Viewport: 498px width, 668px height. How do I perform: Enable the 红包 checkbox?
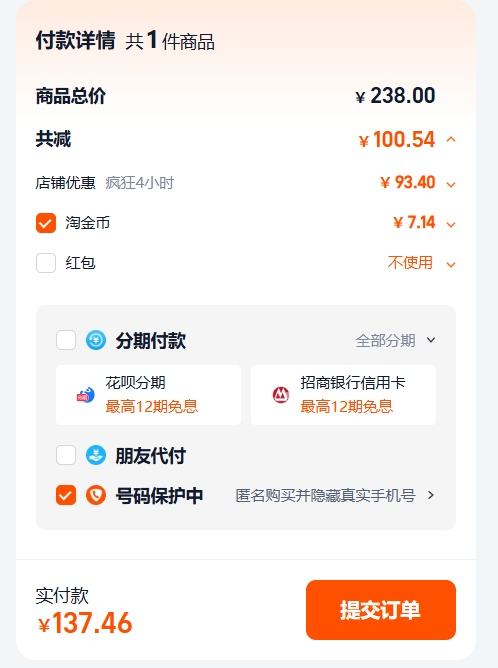tap(46, 263)
